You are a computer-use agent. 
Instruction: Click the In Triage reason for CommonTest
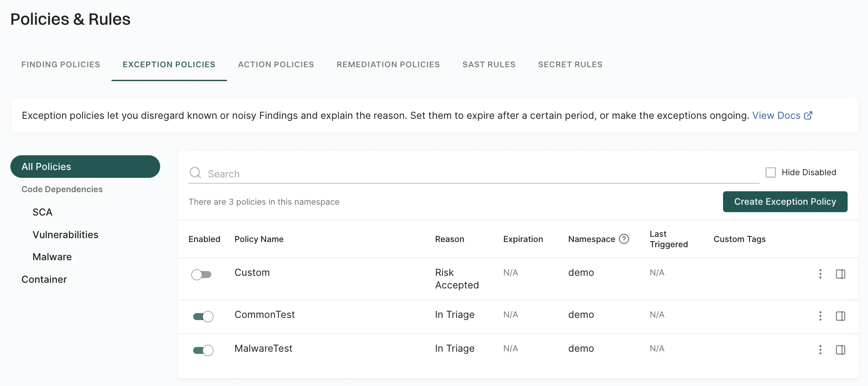pos(455,314)
